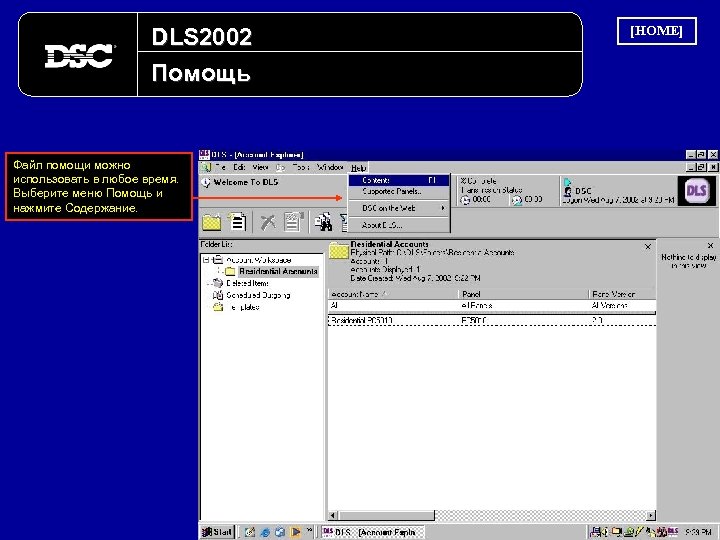Click the Outlook Express quick launch icon
Viewport: 720px width, 540px height.
(280, 532)
